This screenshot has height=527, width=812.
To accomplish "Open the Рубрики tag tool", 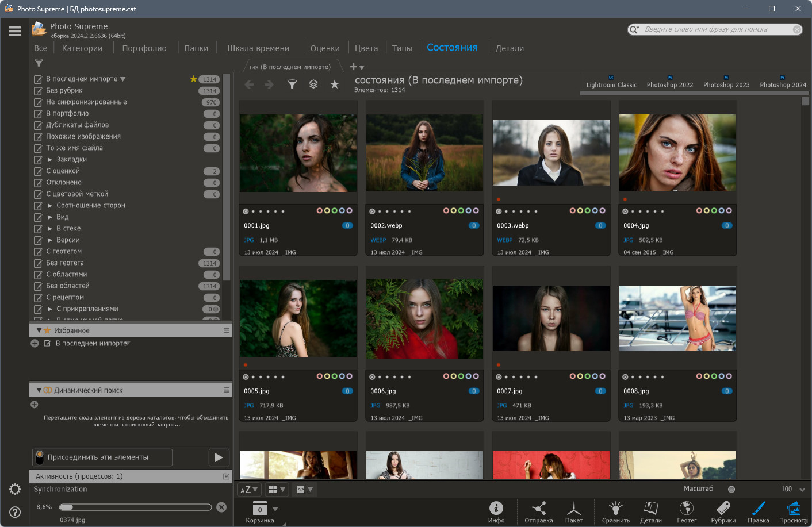I will (723, 508).
